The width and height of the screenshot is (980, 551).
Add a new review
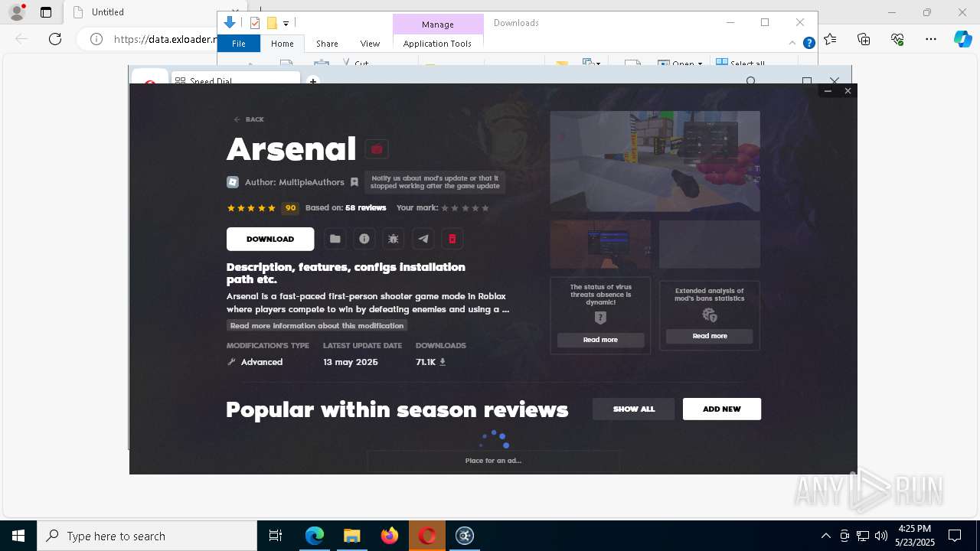coord(722,409)
